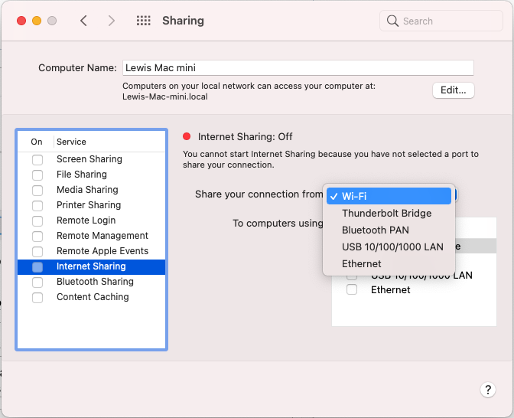Select Remote Management service row
This screenshot has height=418, width=514.
coord(91,236)
